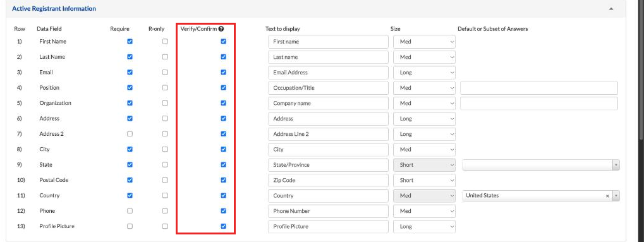Open Size dropdown for Address
The height and width of the screenshot is (242, 644).
pyautogui.click(x=424, y=119)
